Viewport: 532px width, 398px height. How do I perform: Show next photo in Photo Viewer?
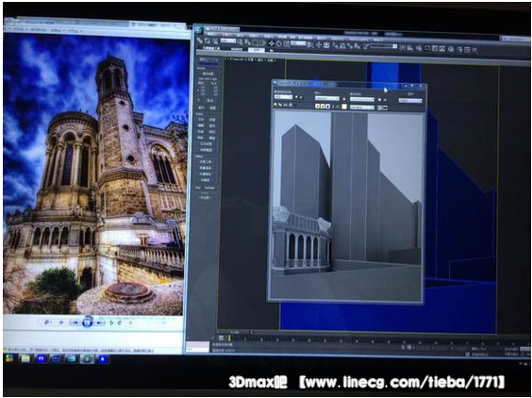99,323
